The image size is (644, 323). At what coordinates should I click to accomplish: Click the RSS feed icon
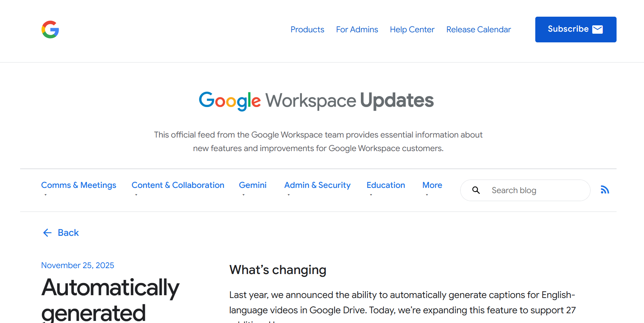tap(605, 190)
